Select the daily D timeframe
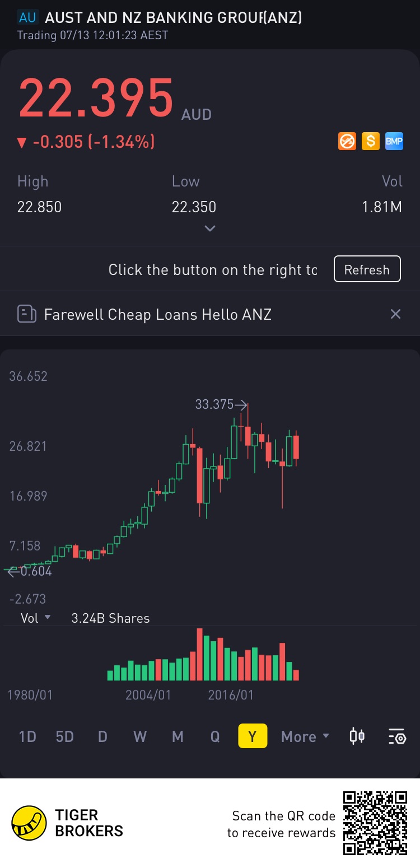This screenshot has height=868, width=420. 102,736
